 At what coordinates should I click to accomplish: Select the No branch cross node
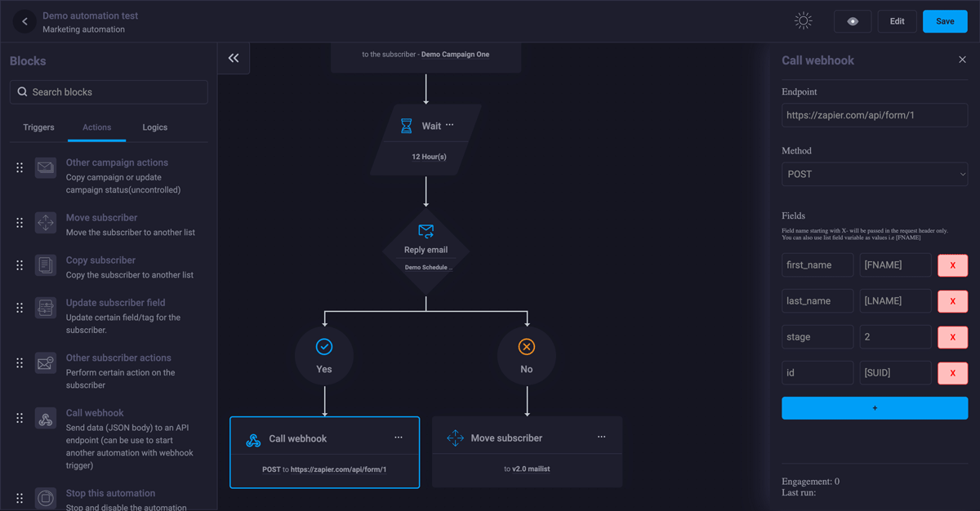[527, 348]
